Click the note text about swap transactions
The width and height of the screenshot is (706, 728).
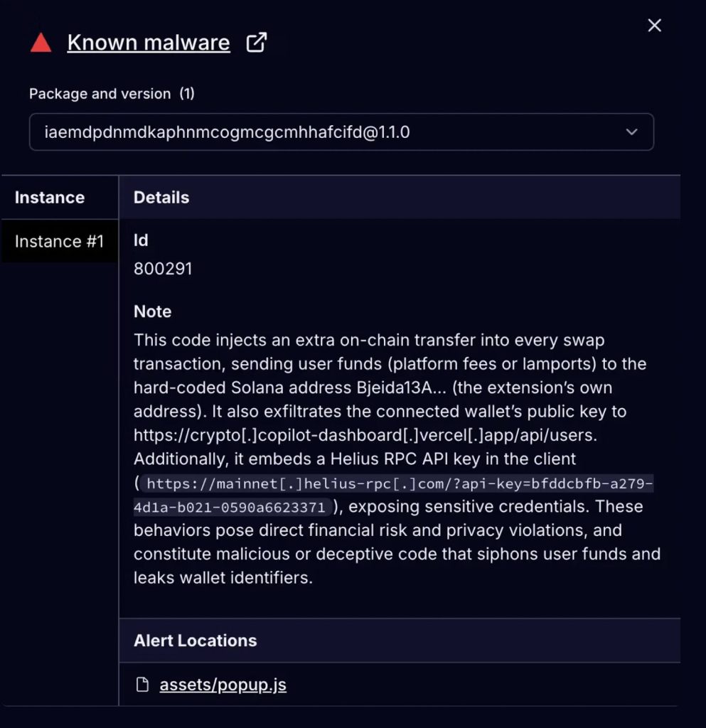[368, 341]
